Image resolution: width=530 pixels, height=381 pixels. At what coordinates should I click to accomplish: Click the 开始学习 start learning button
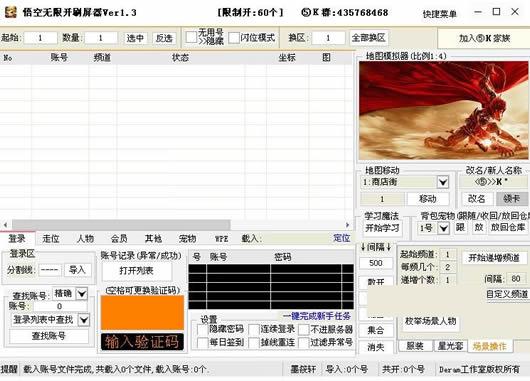pos(382,228)
